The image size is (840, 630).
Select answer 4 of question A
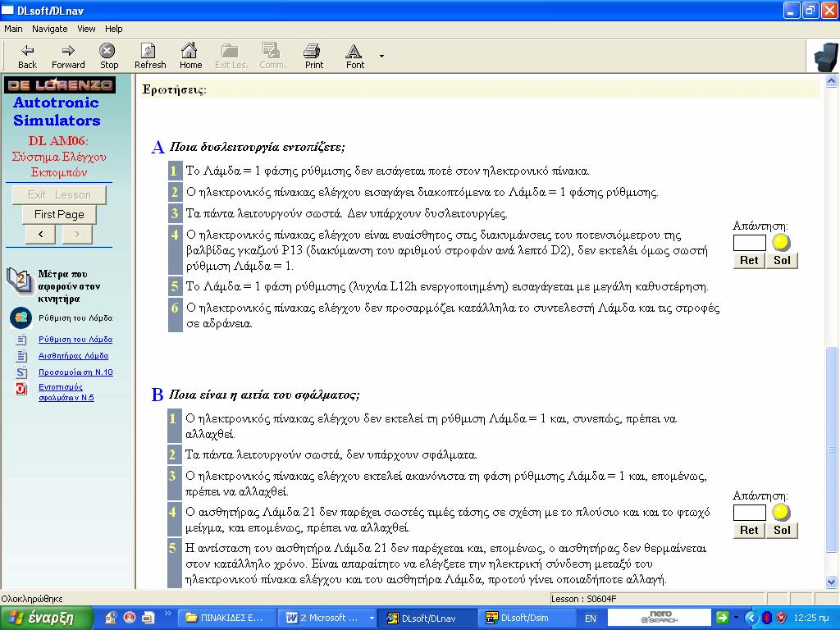click(x=175, y=250)
